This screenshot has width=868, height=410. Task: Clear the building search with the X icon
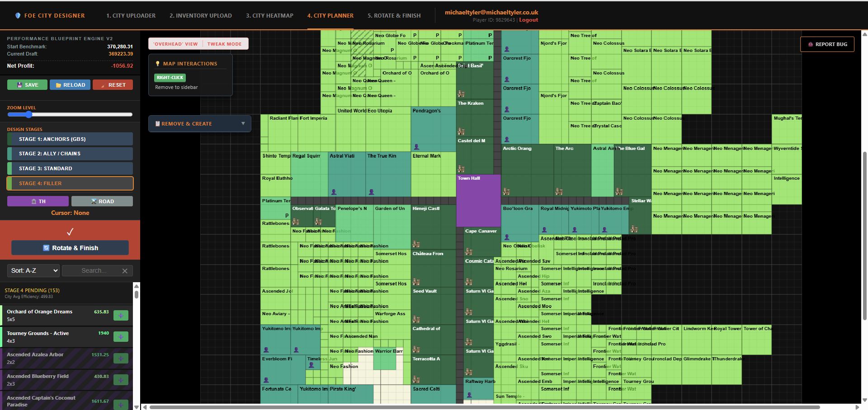(125, 271)
